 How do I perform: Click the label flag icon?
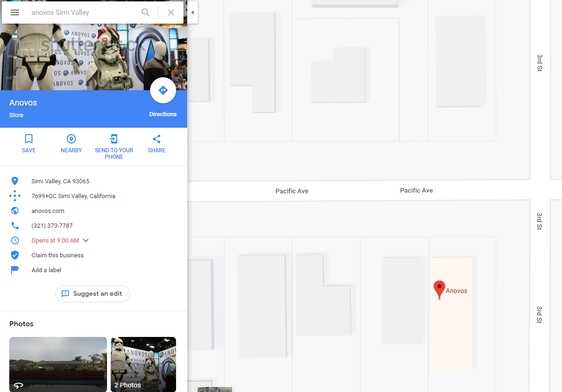[15, 270]
